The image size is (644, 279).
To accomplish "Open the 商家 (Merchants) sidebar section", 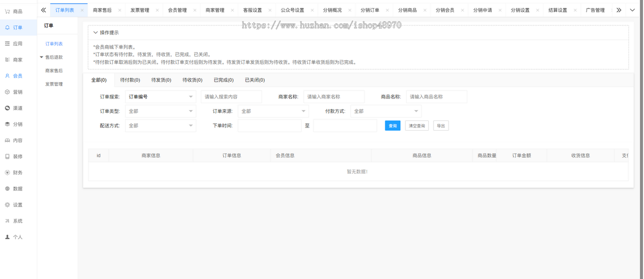I will (x=18, y=60).
